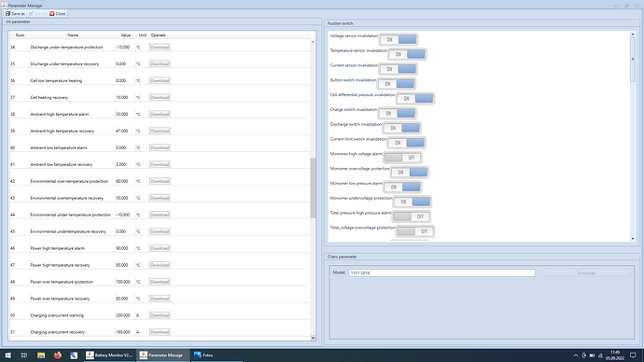The height and width of the screenshot is (362, 644).
Task: Open the network tray icon
Action: (x=600, y=355)
